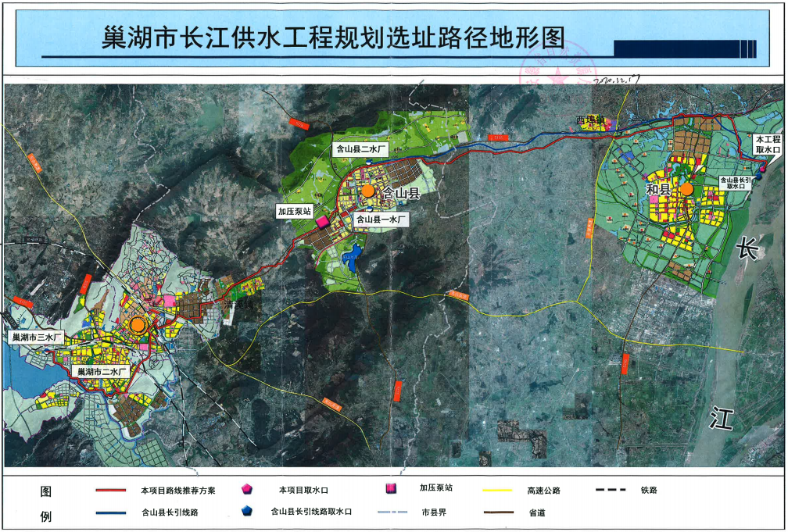Click the orange circle marker in Chaohu city
788x532 pixels.
(x=138, y=323)
